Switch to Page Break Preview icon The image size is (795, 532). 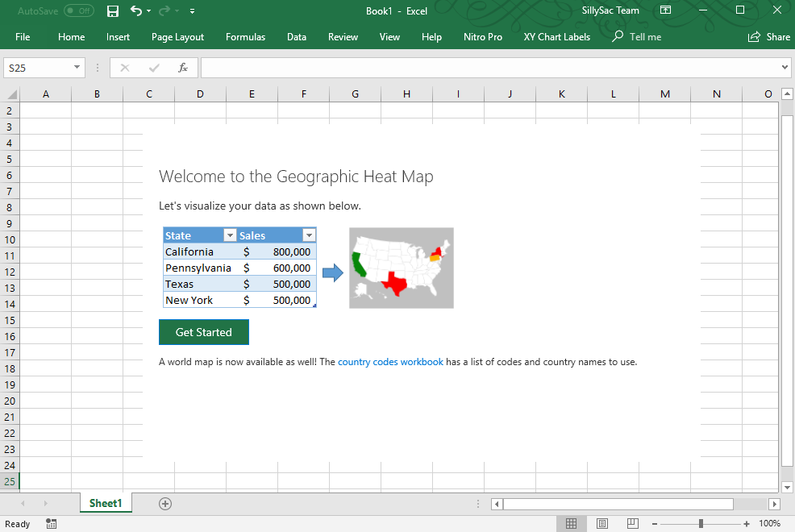coord(632,524)
